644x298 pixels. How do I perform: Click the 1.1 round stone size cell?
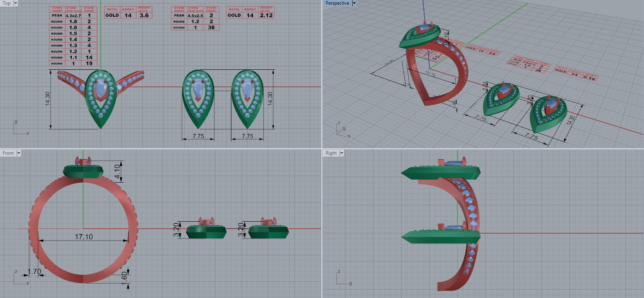point(73,57)
